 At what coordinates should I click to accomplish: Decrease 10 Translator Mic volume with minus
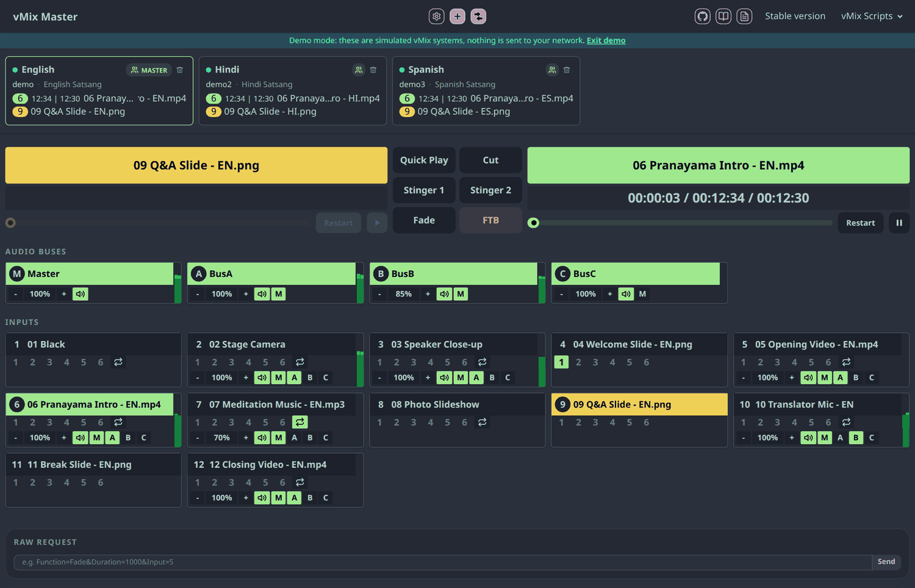click(744, 437)
